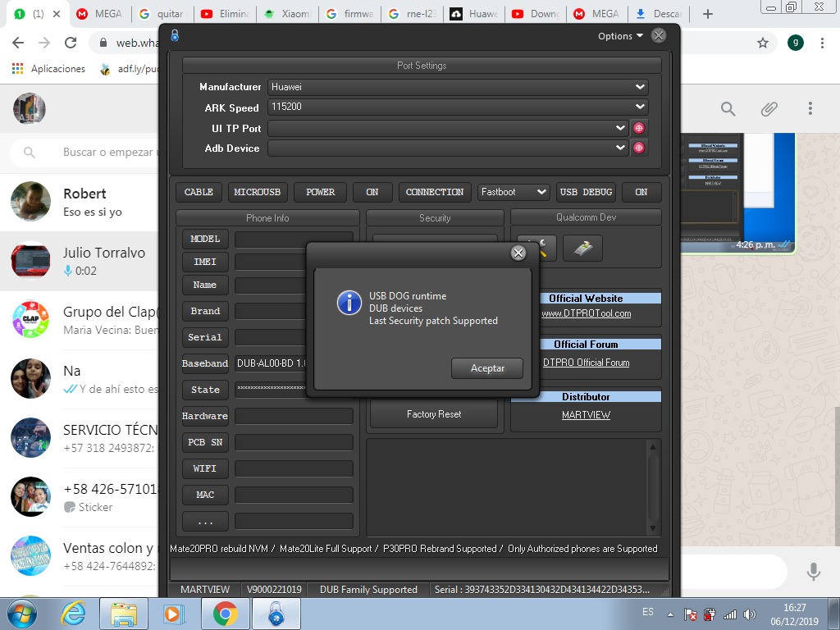Click the WhatsApp attach paperclip icon
The height and width of the screenshot is (630, 840).
pyautogui.click(x=769, y=109)
